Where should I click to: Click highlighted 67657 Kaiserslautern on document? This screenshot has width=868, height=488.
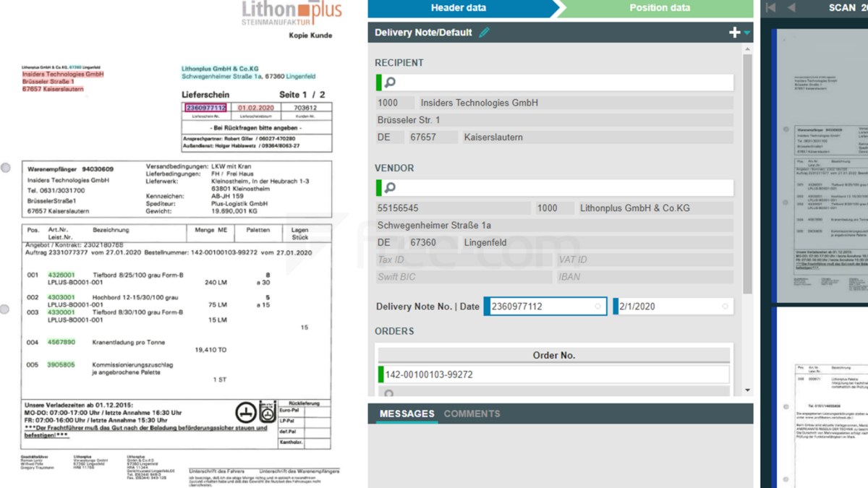coord(53,90)
